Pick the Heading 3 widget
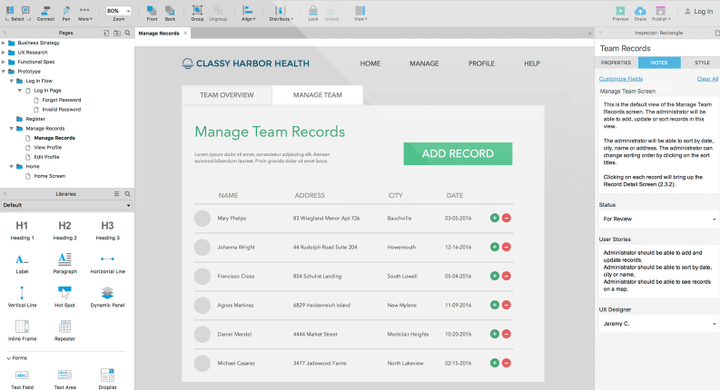Viewport: 720px width, 390px height. click(107, 230)
